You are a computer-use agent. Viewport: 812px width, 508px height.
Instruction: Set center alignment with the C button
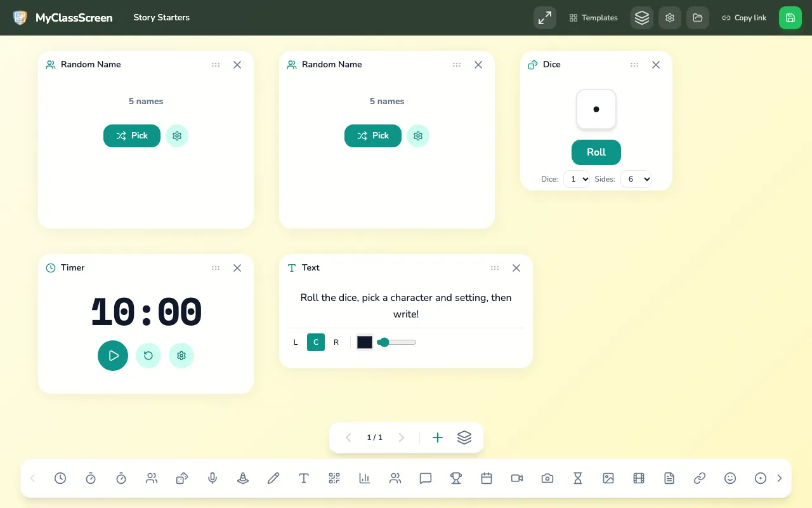coord(316,342)
